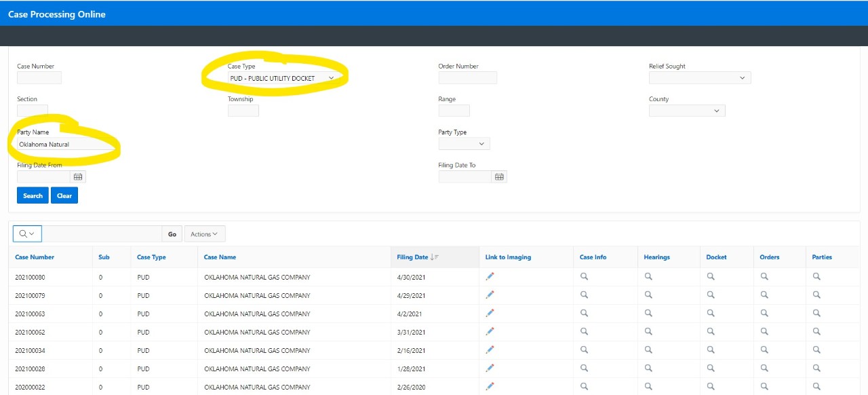Open the Party Type dropdown

click(x=464, y=144)
